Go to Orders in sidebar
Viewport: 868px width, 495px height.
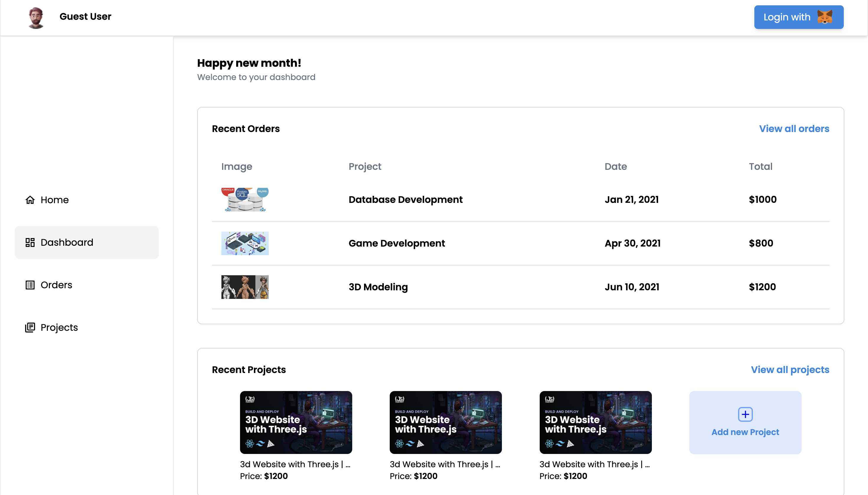point(56,285)
